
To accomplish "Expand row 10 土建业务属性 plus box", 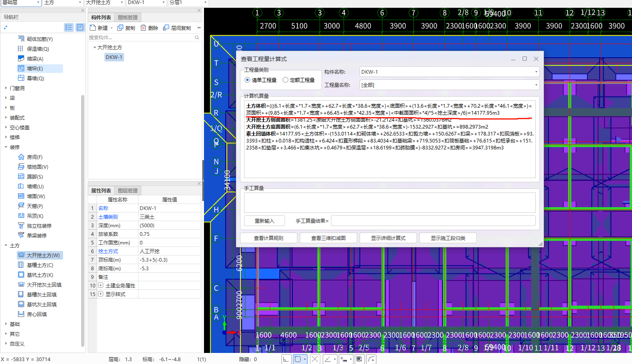I will (101, 285).
